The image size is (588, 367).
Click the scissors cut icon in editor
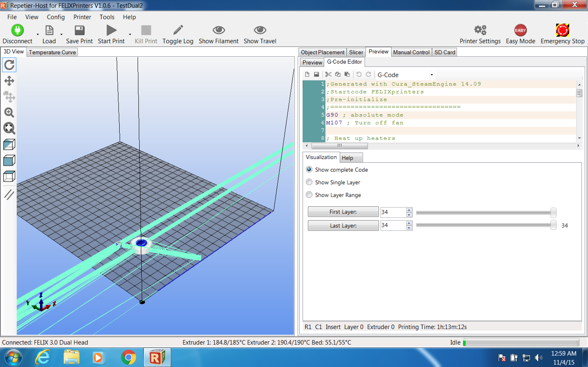coord(328,74)
